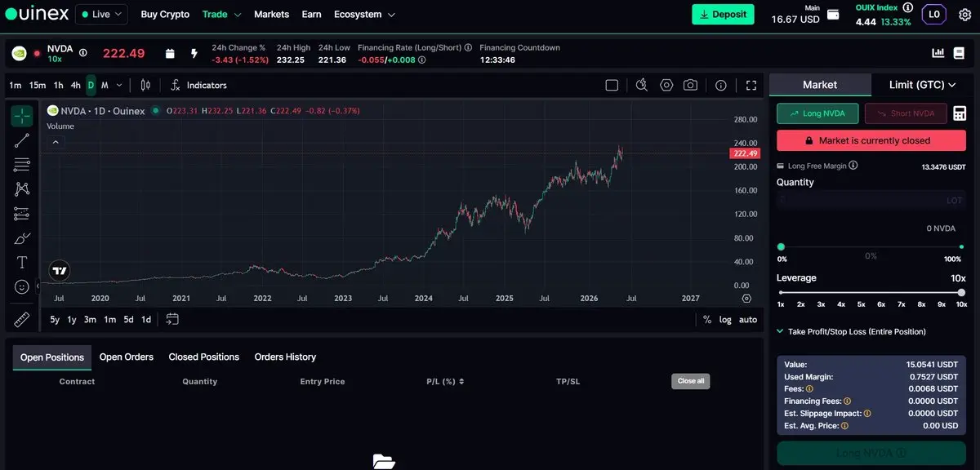
Task: Open the emoji icons tool
Action: pyautogui.click(x=22, y=287)
